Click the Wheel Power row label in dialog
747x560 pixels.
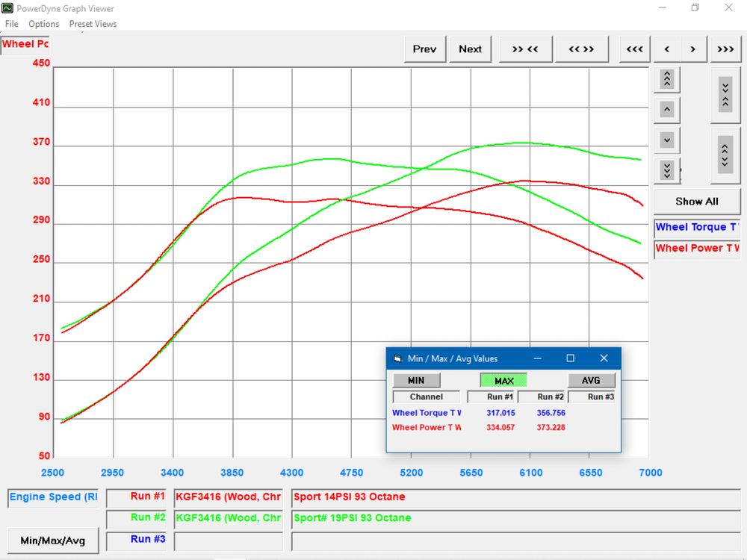(x=427, y=428)
